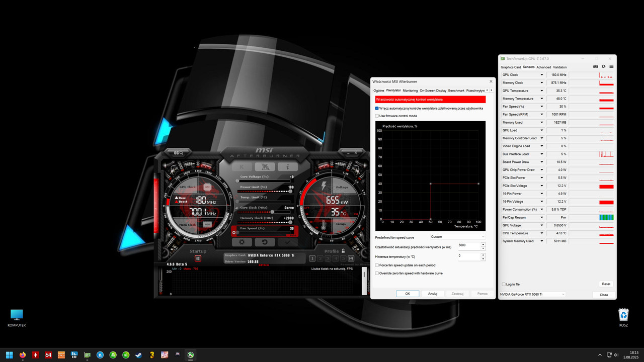Open Afterburner info i button
This screenshot has height=362, width=644.
[288, 167]
